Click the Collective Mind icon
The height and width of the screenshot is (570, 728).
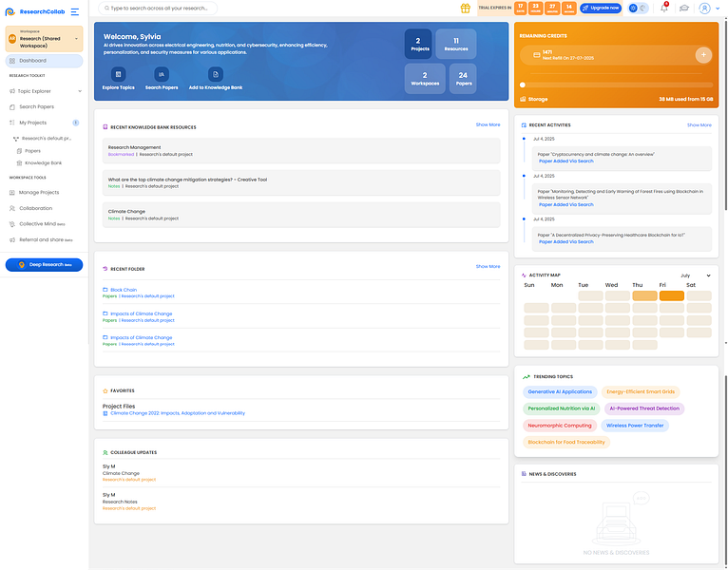[x=12, y=224]
